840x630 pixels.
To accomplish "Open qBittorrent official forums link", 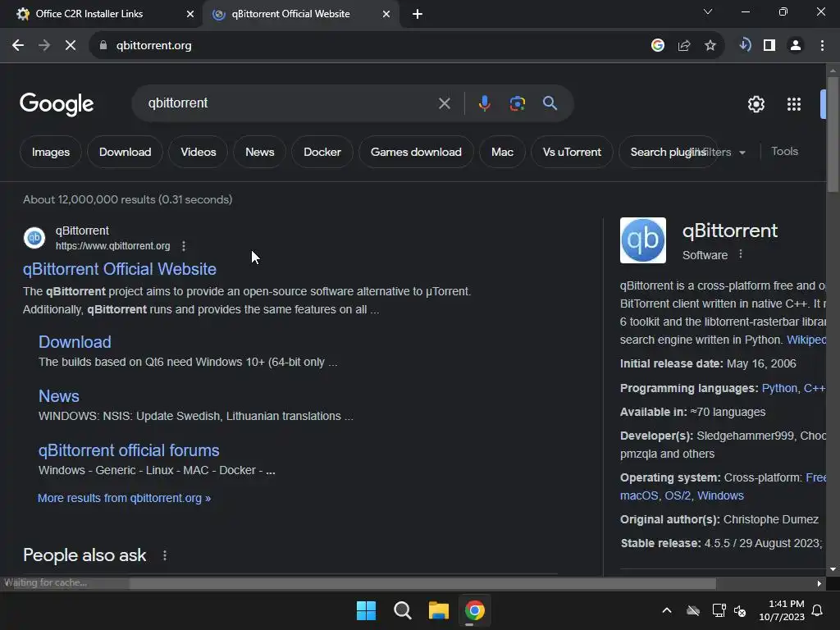I will pos(129,450).
